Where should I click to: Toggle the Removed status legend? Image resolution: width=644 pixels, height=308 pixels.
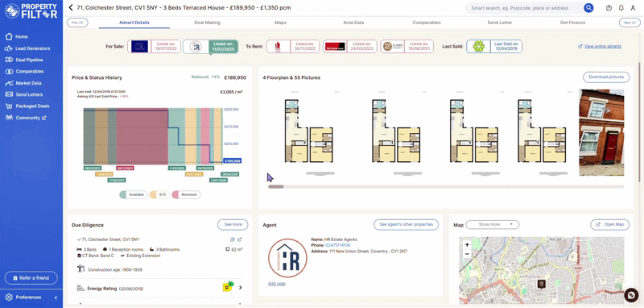[186, 194]
